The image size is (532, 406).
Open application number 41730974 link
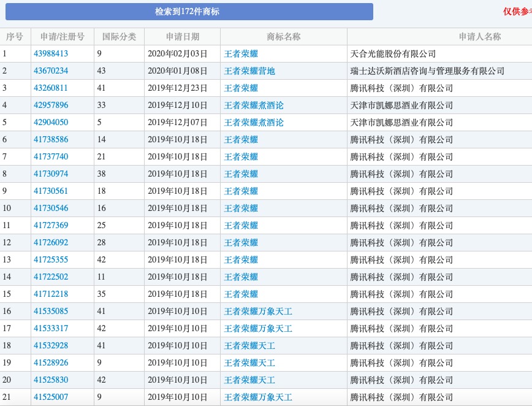coord(51,174)
